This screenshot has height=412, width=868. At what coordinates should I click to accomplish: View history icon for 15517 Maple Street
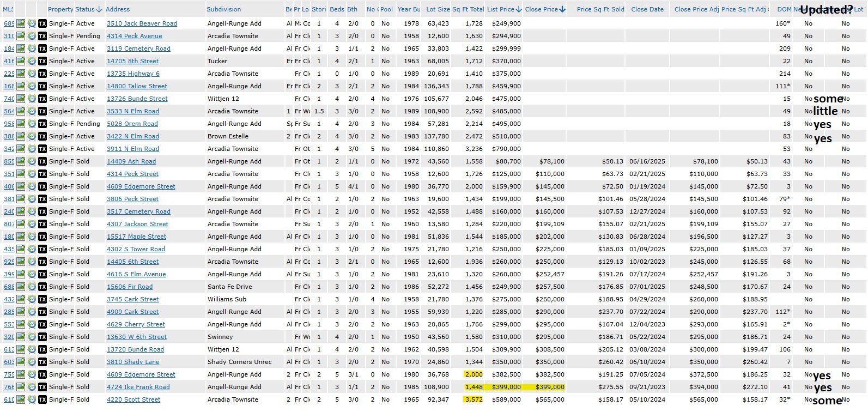coord(32,237)
